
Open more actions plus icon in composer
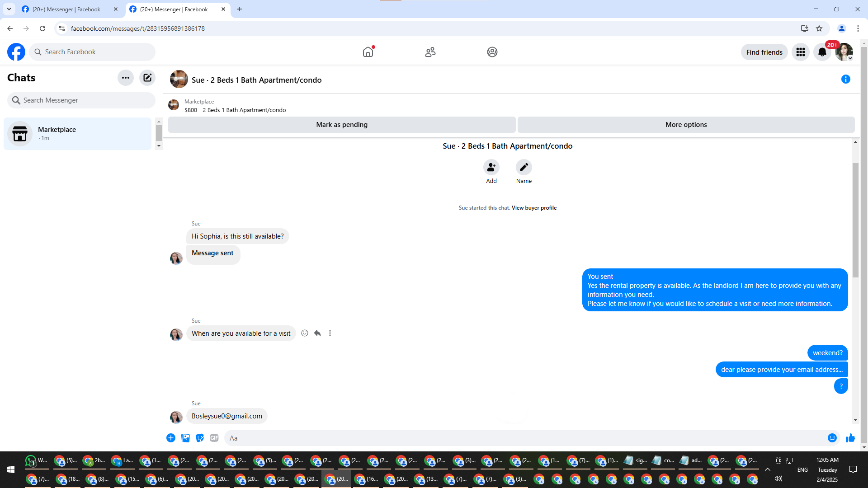171,438
